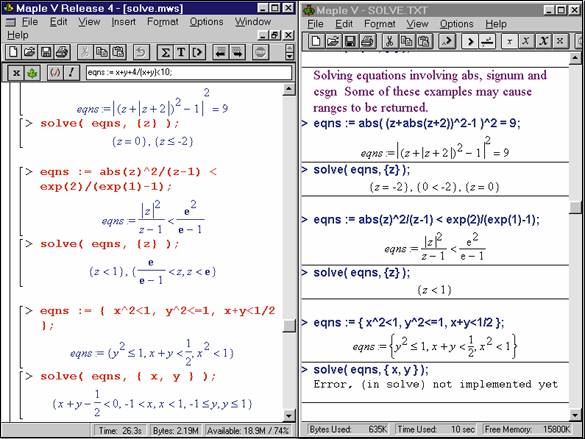Open Help menu in Release 4 window

[x=18, y=35]
